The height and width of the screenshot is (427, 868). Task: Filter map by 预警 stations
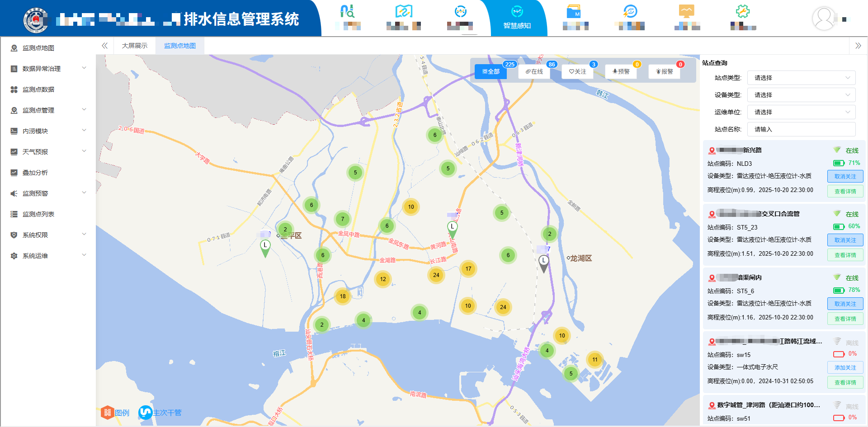pos(621,71)
